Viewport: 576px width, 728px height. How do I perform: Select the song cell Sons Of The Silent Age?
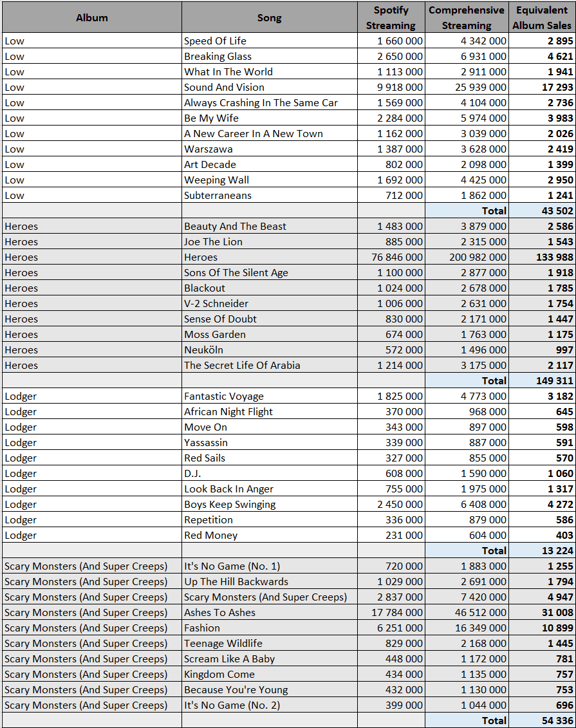270,272
